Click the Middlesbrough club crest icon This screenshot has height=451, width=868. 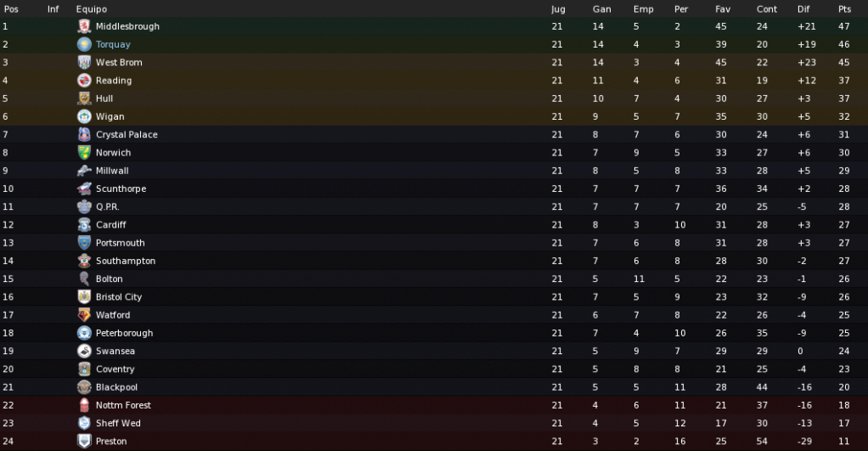[x=84, y=26]
